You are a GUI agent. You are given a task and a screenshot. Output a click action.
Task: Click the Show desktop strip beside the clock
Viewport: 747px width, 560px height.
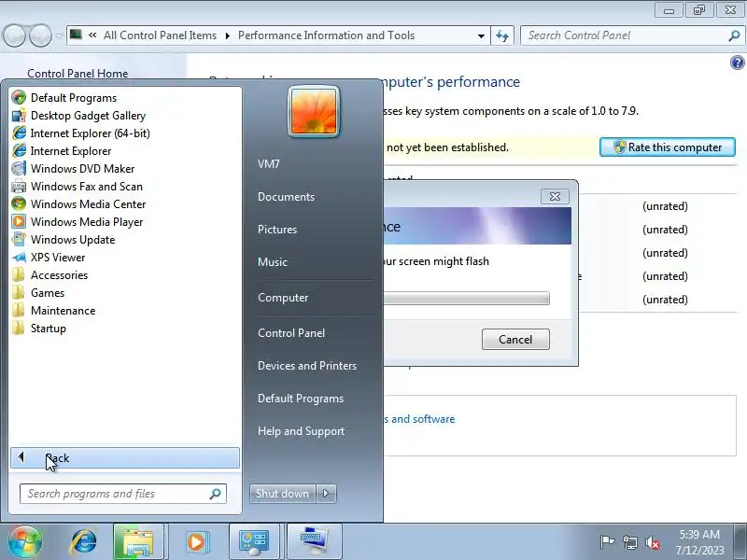740,542
